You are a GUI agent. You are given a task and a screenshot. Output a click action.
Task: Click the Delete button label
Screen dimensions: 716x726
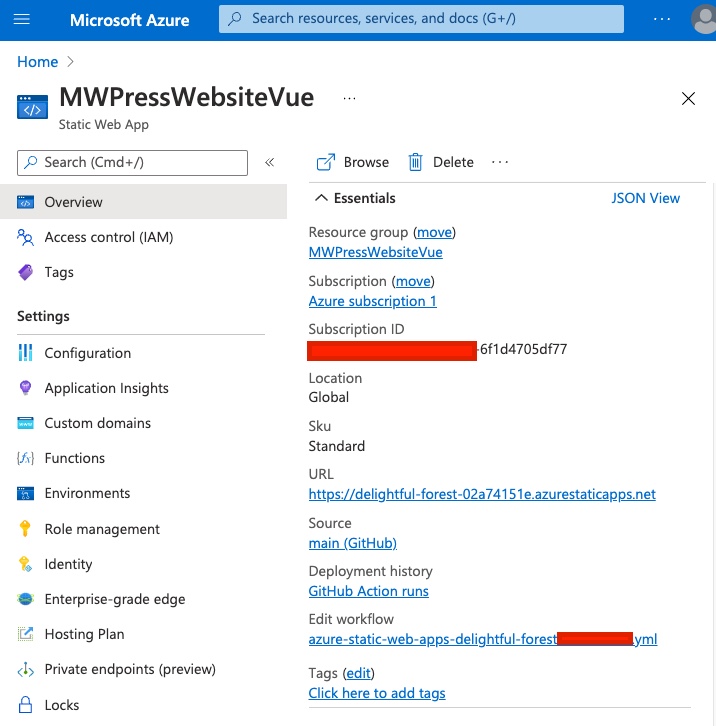[453, 162]
